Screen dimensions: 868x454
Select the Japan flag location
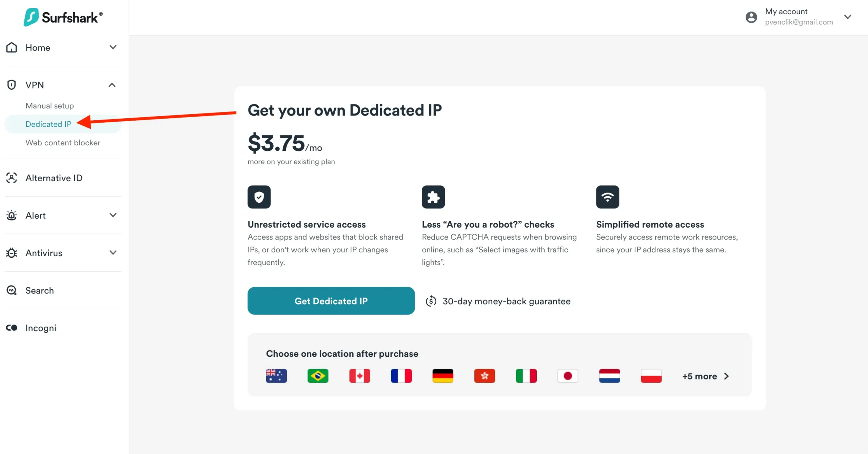(568, 376)
